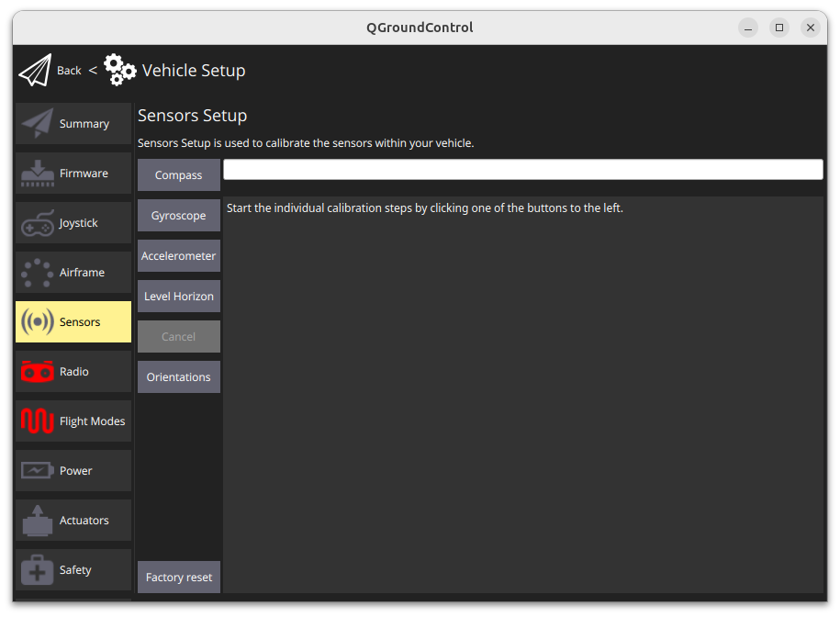Start Accelerometer calibration

[179, 256]
